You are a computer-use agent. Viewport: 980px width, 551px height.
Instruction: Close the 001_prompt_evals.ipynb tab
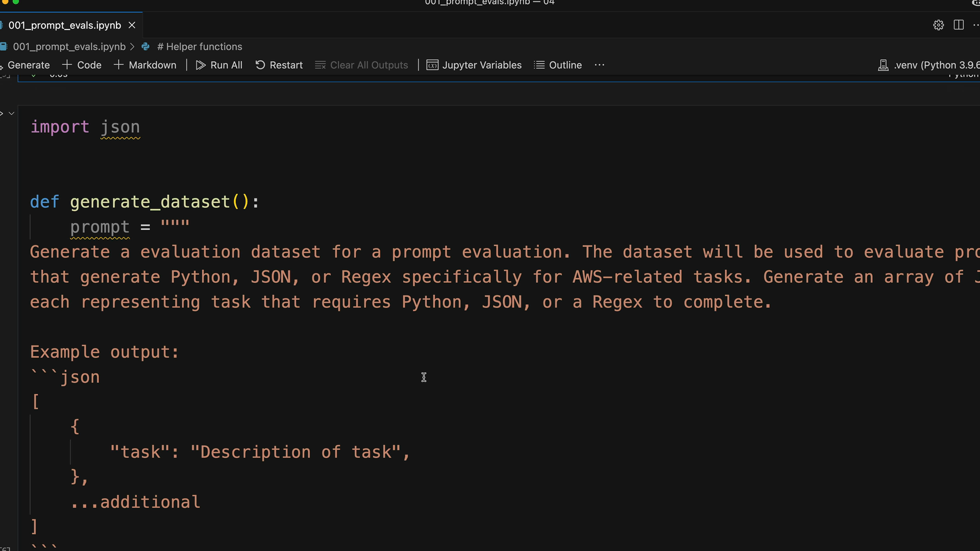tap(132, 25)
